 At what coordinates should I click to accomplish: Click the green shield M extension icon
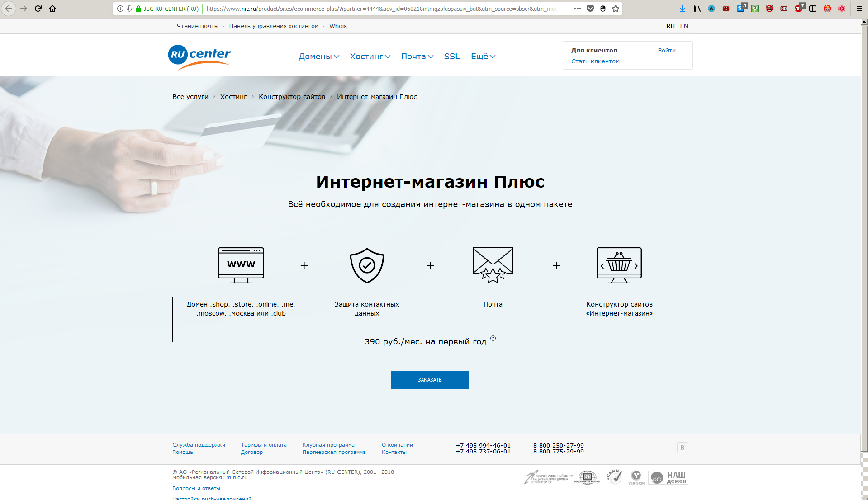coord(755,9)
